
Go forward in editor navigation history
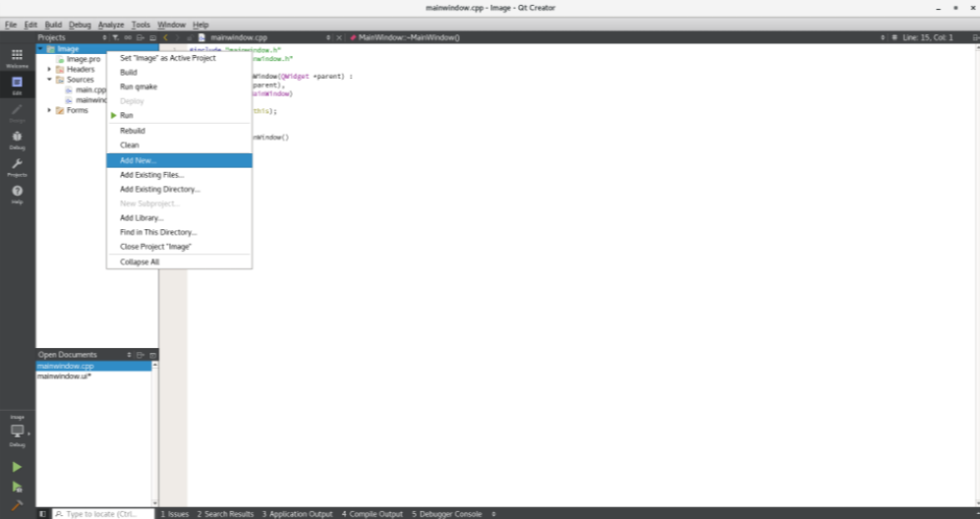point(178,37)
